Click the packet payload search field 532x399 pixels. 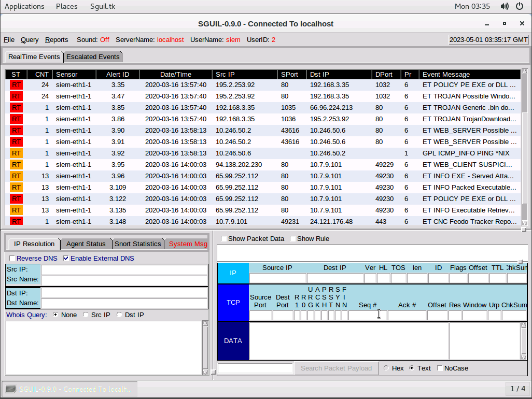pyautogui.click(x=256, y=368)
